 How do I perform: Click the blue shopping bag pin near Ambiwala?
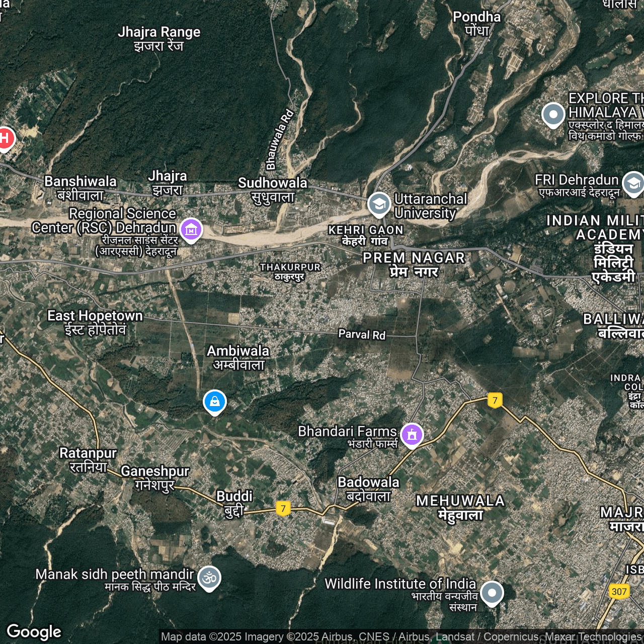click(215, 402)
